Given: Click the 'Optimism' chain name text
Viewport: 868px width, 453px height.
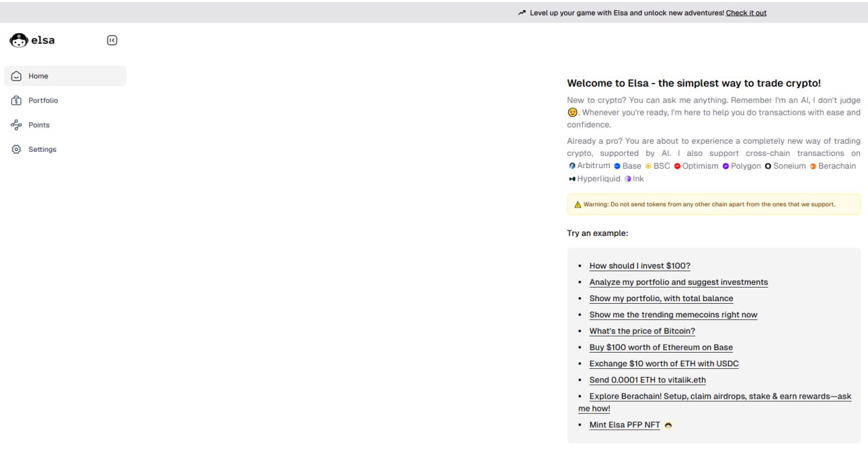Looking at the screenshot, I should [701, 166].
